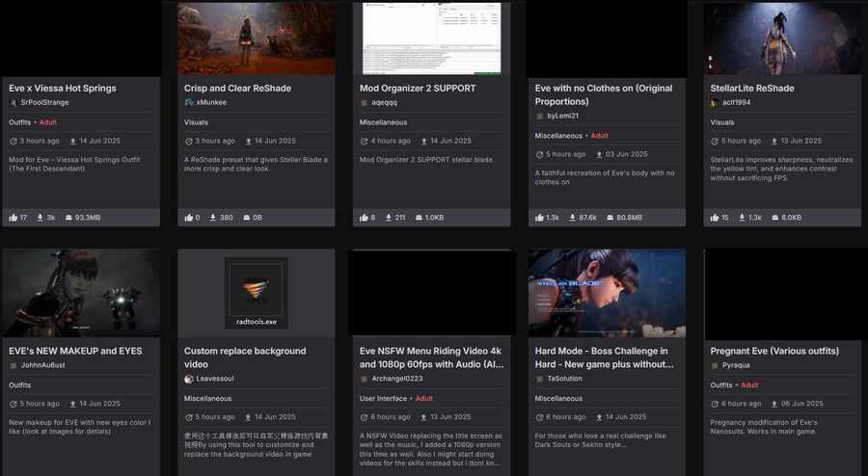Click Leavessoul's avatar icon
The height and width of the screenshot is (476, 868).
(x=189, y=380)
